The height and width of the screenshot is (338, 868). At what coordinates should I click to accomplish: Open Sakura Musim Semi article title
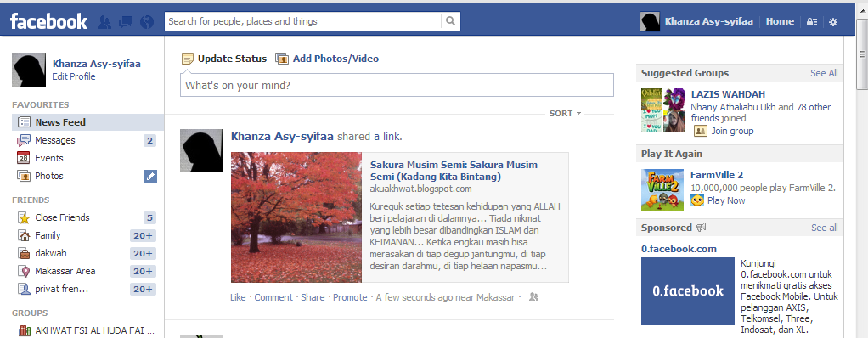(454, 171)
